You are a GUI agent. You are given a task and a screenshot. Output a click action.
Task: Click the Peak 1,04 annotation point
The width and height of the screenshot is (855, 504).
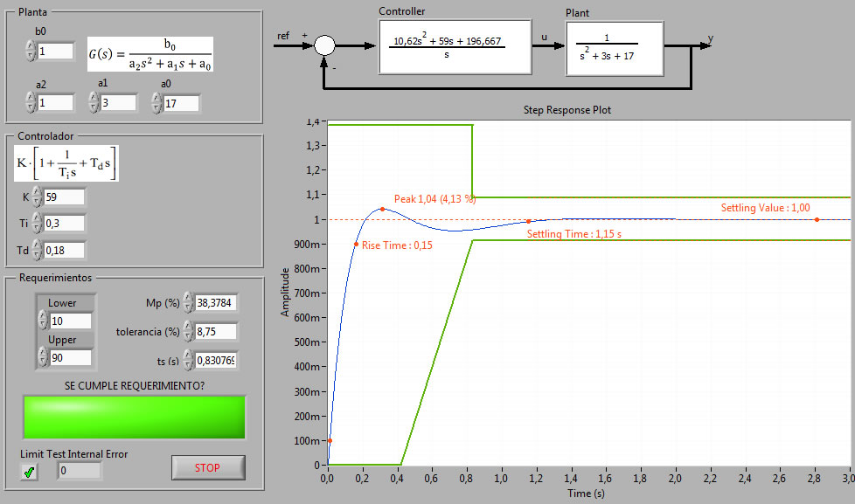coord(382,208)
